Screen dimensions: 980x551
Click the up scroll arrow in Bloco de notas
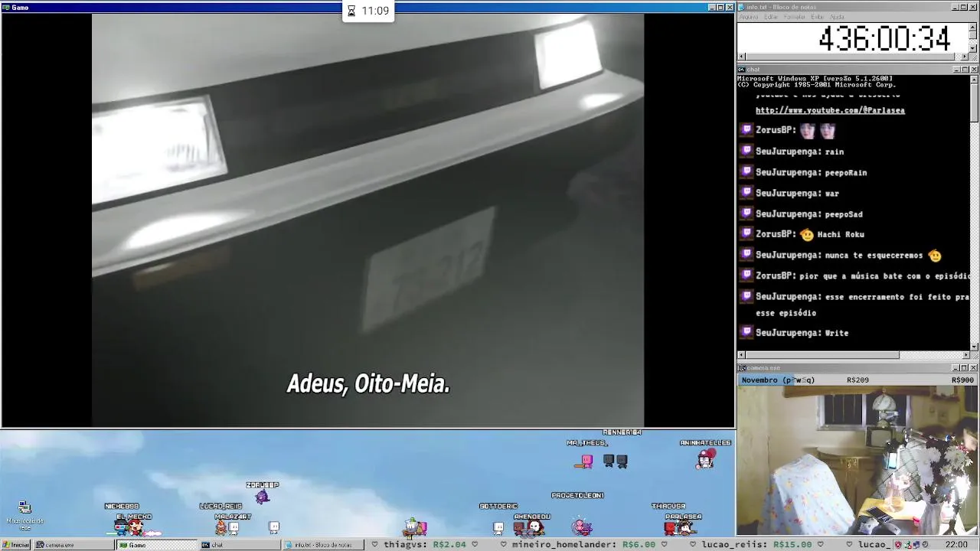tap(973, 26)
